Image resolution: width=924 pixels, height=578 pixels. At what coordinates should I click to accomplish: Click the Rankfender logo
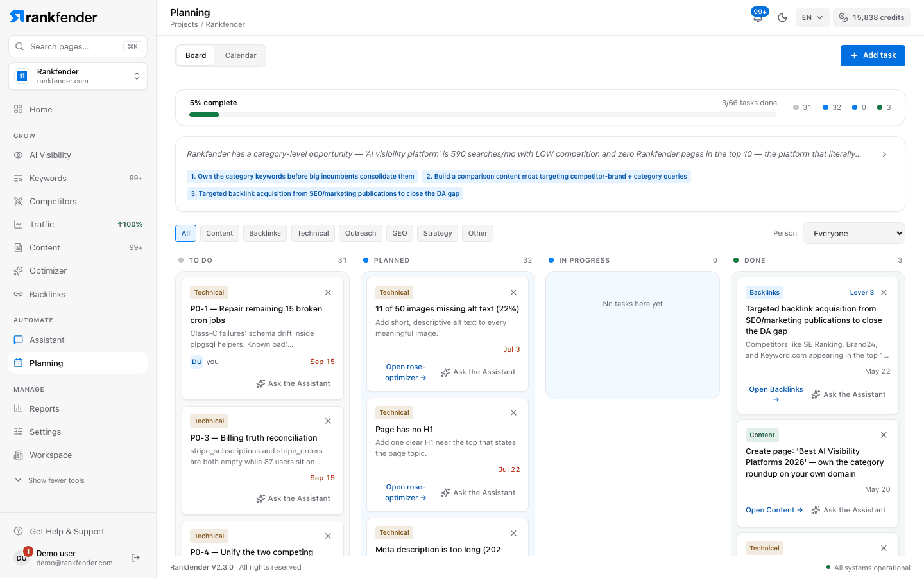tap(53, 17)
